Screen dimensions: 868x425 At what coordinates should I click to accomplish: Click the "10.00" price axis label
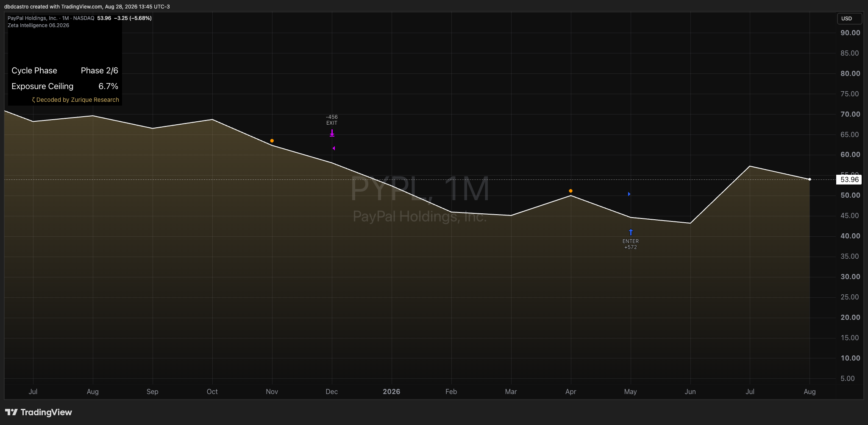coord(850,358)
